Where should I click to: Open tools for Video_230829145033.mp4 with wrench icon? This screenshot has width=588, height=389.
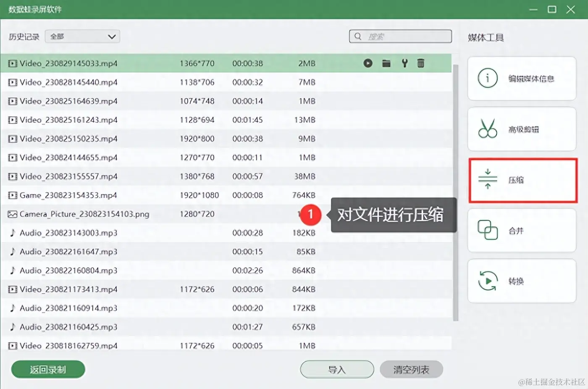coord(404,63)
